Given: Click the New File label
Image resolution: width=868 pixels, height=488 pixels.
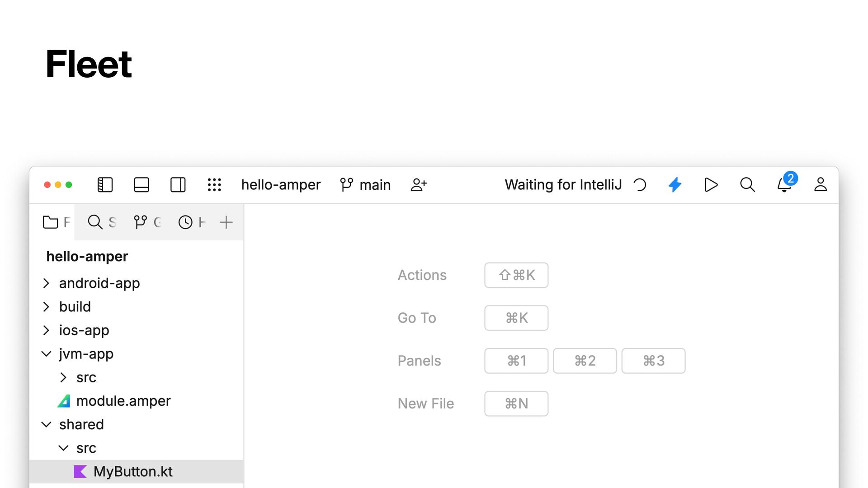Looking at the screenshot, I should coord(425,404).
